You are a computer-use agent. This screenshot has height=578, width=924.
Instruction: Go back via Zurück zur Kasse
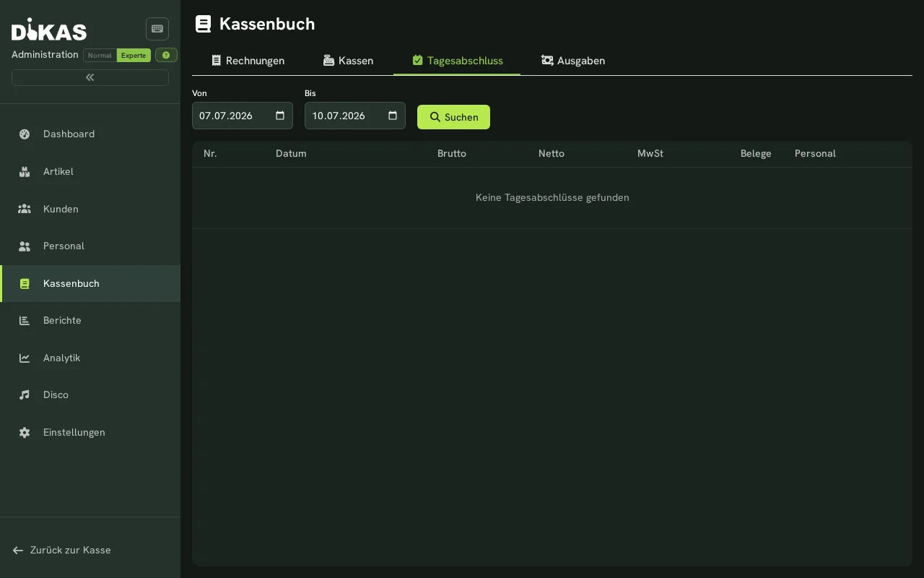62,550
